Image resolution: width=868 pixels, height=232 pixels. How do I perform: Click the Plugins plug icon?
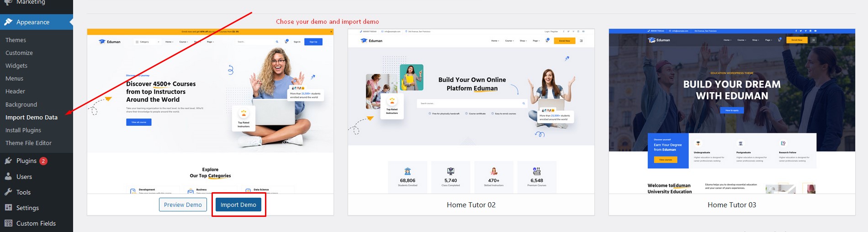pyautogui.click(x=8, y=161)
